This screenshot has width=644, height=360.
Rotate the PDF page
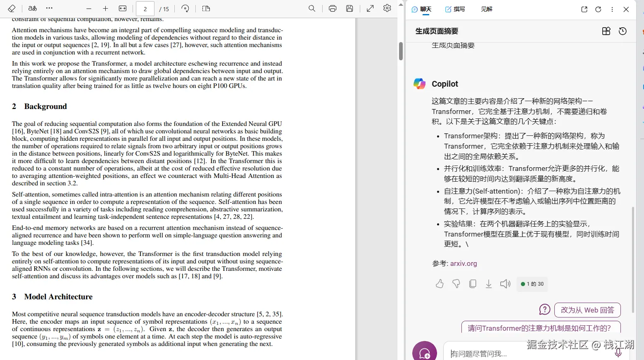tap(185, 8)
